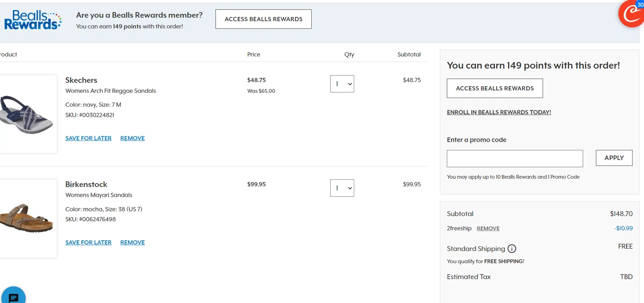Click SKU #0062476498 text
Screen dimensions: 644x303
[91, 219]
